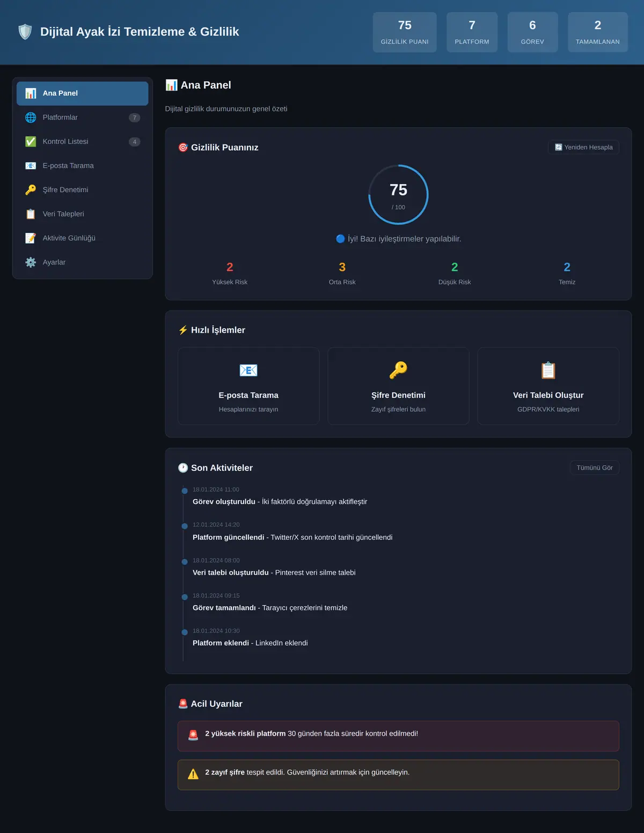
Task: Go to Platformlar section
Action: (83, 118)
